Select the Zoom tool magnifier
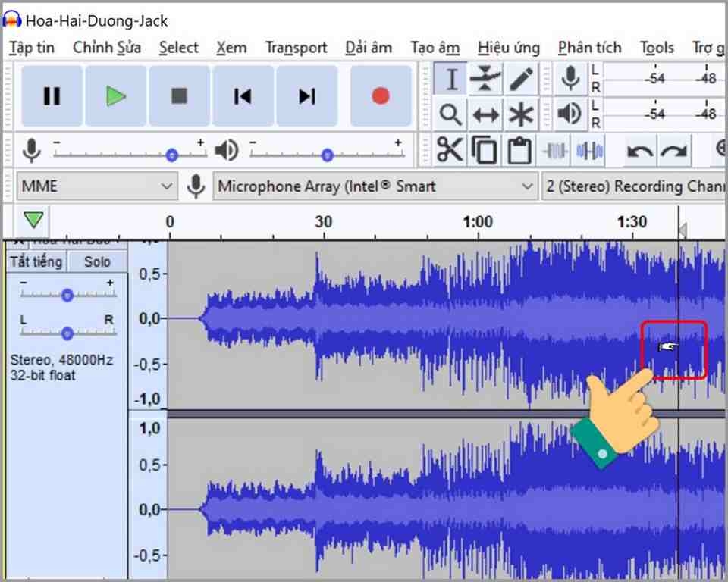The height and width of the screenshot is (582, 728). [x=450, y=114]
